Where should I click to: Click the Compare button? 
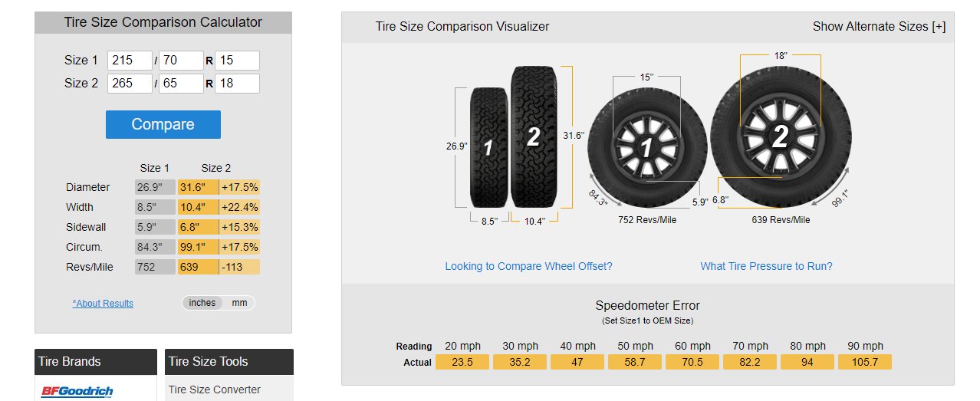coord(163,124)
